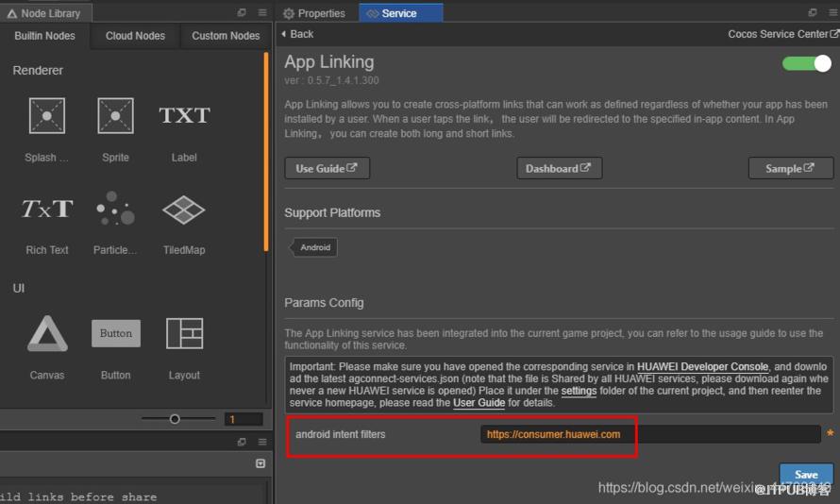Open the settings folder link
This screenshot has height=504, width=840.
tap(579, 391)
